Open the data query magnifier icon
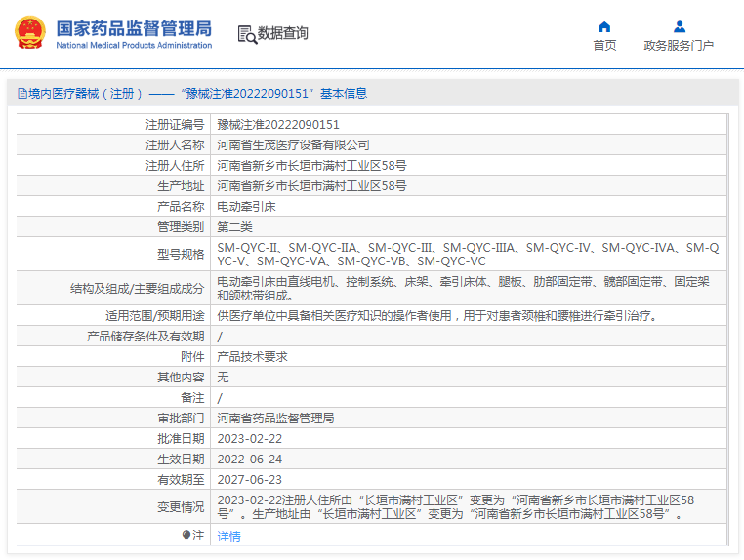 click(247, 34)
